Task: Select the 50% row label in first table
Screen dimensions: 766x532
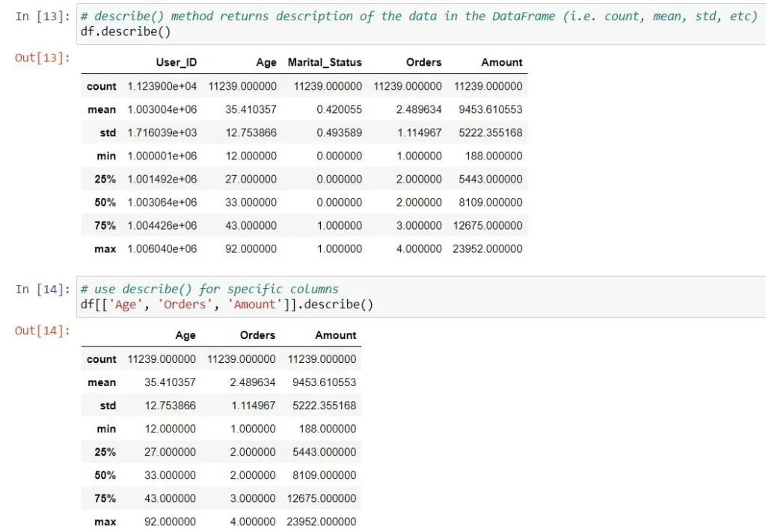Action: 105,203
